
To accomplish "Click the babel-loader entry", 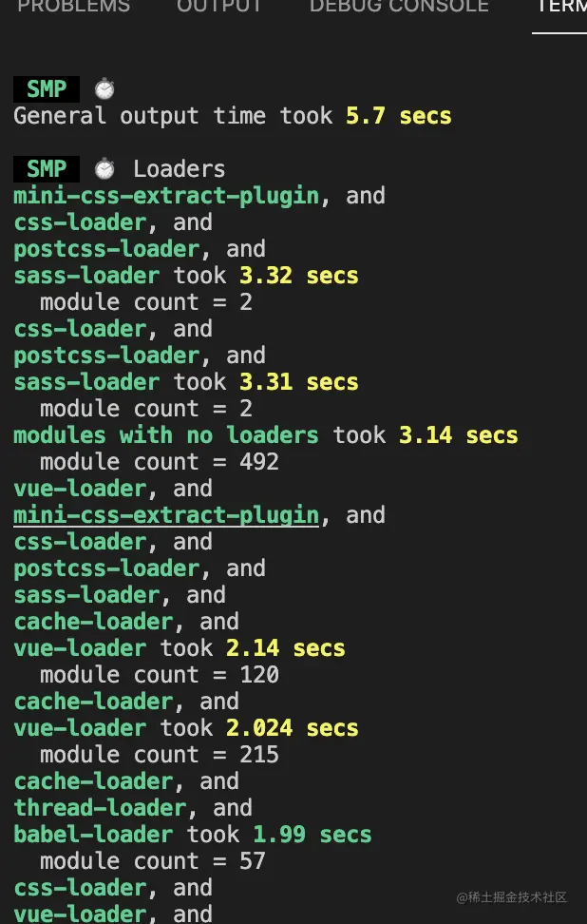I will (93, 835).
